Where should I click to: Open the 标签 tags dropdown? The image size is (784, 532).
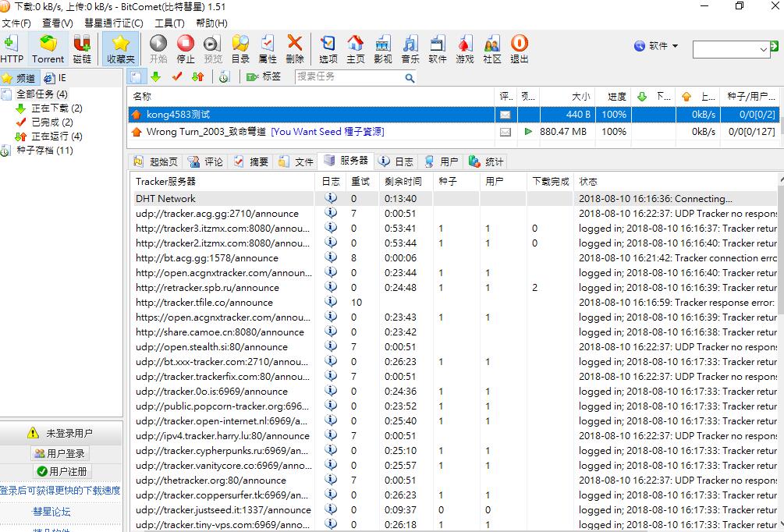pyautogui.click(x=264, y=77)
